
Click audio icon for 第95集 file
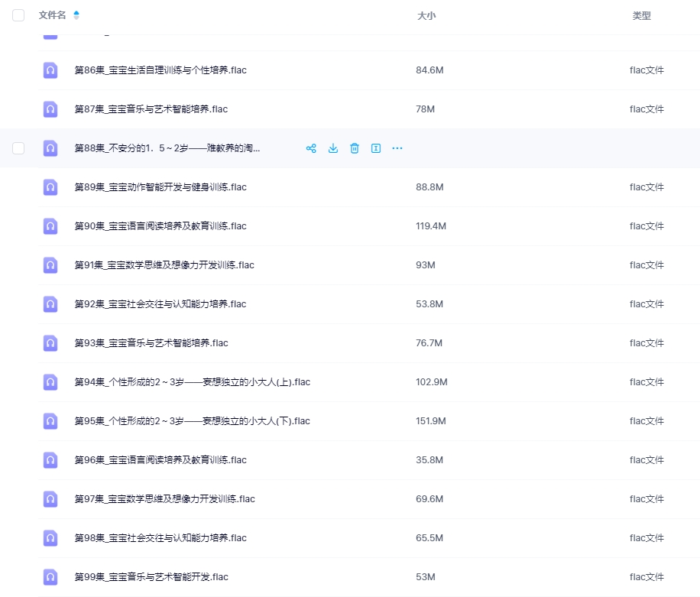pyautogui.click(x=50, y=420)
